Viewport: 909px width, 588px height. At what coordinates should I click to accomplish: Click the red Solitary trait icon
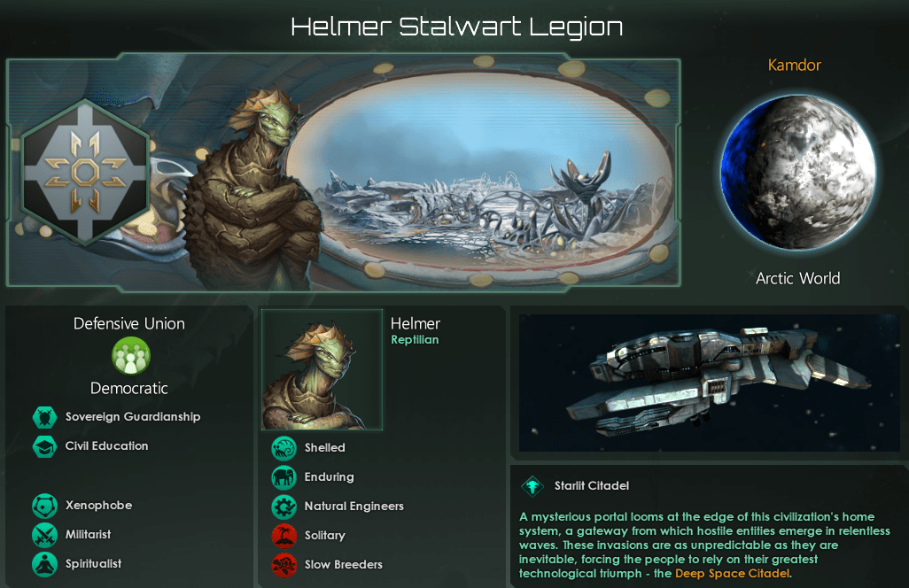pyautogui.click(x=284, y=536)
